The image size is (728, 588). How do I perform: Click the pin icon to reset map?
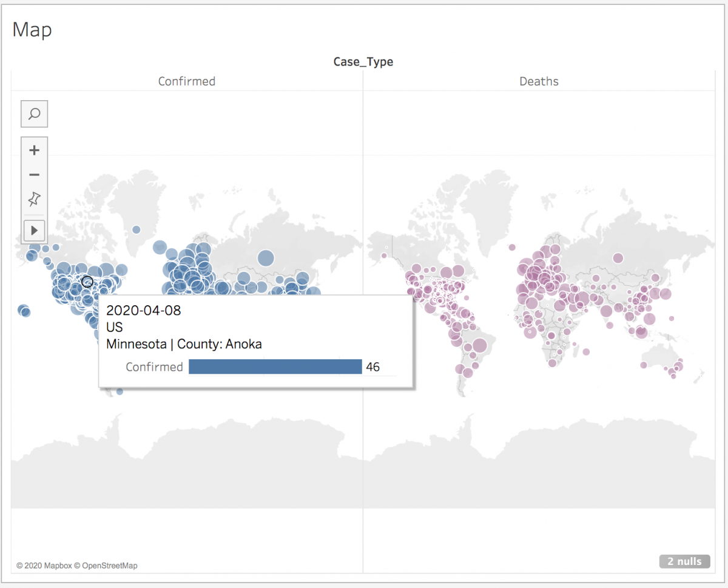34,199
